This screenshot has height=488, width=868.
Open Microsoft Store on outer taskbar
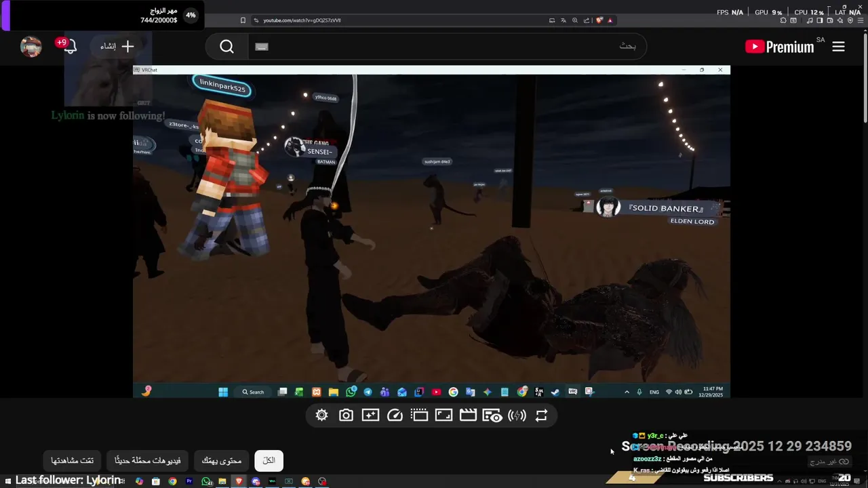(x=156, y=481)
